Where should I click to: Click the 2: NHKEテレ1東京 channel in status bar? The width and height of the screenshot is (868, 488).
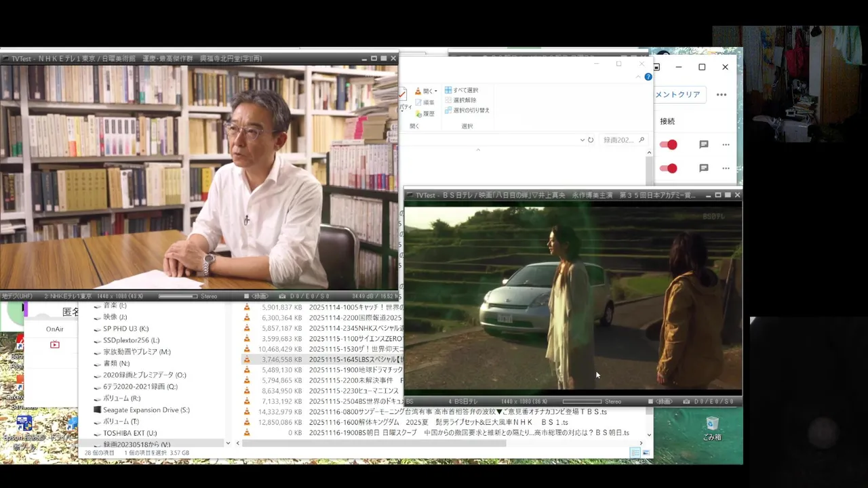point(68,296)
